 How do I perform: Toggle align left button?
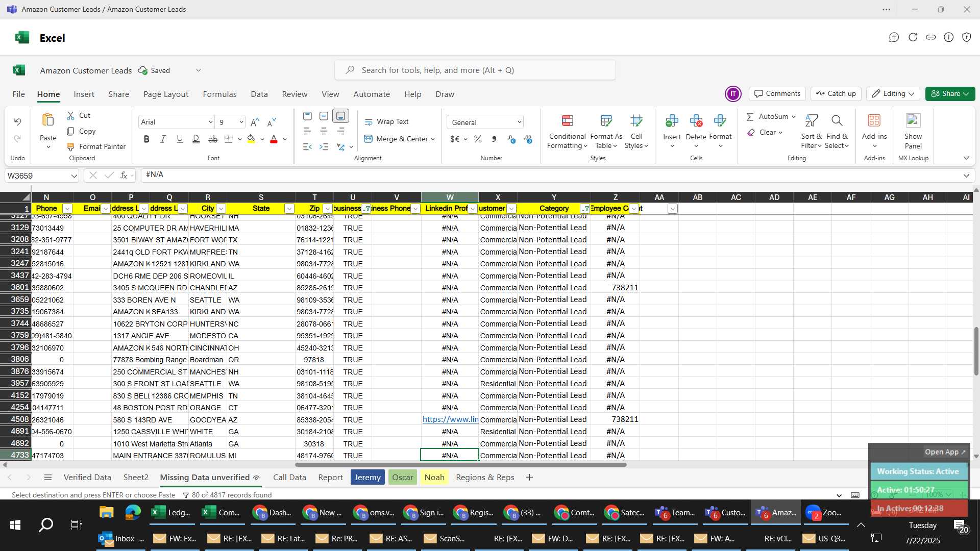coord(307,132)
